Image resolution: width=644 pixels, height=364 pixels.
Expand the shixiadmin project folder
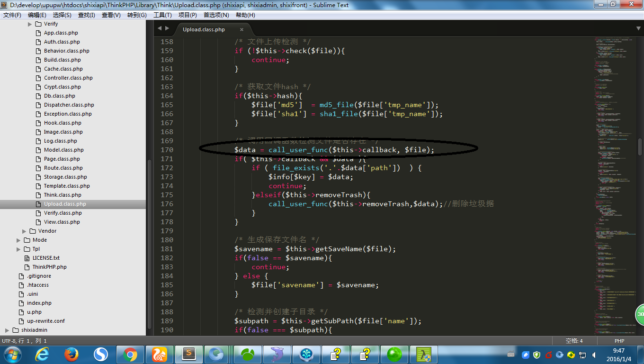click(7, 330)
